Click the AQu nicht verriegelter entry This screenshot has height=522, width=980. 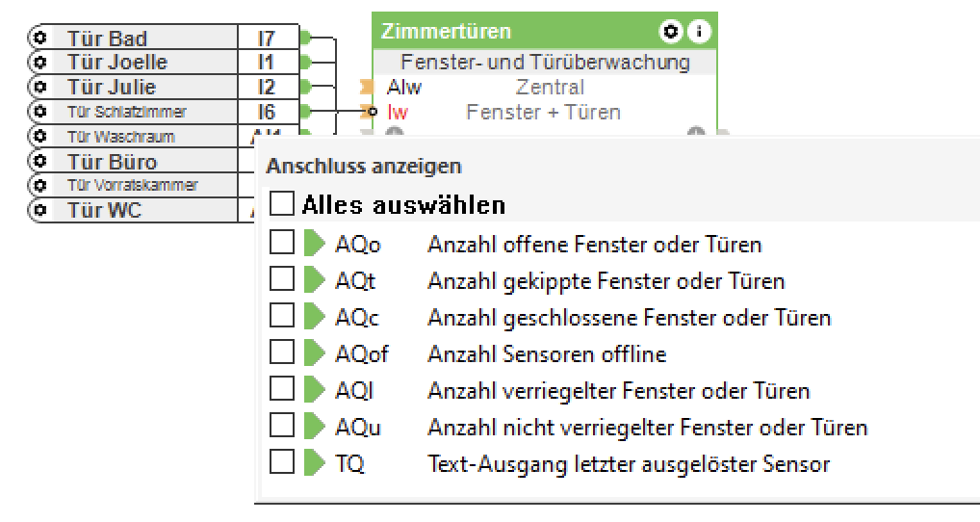[x=647, y=428]
